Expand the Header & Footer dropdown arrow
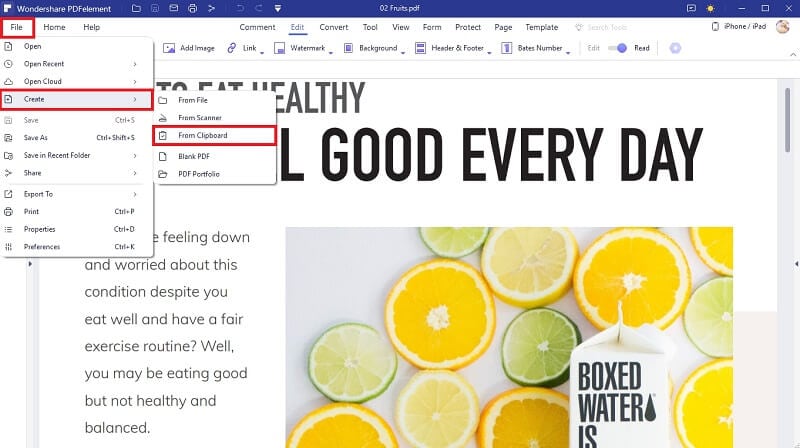The image size is (800, 448). [489, 52]
